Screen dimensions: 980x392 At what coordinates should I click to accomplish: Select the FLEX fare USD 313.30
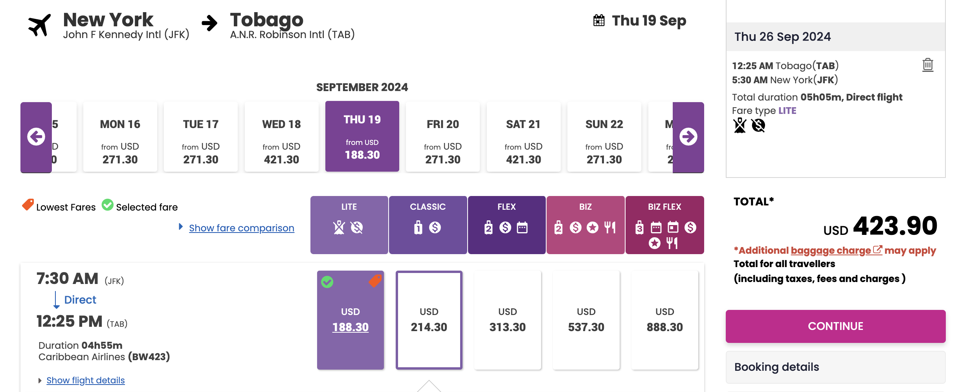coord(508,320)
